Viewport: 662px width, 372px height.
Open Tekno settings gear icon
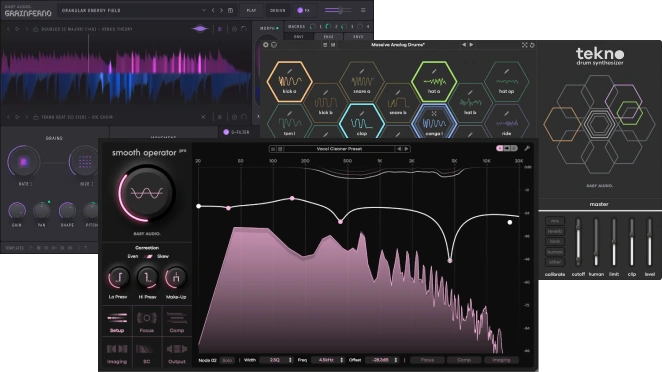(x=266, y=45)
